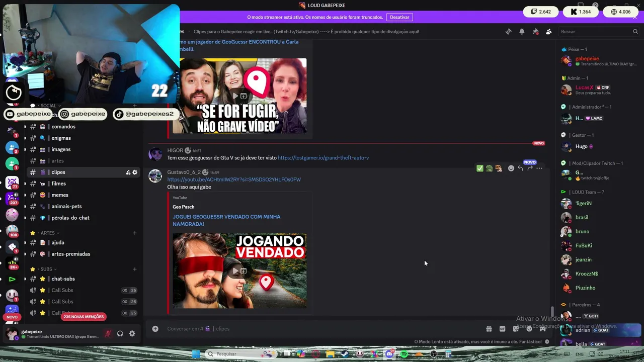Click the Geo Pasch channel name
The height and width of the screenshot is (362, 644).
coord(183,207)
